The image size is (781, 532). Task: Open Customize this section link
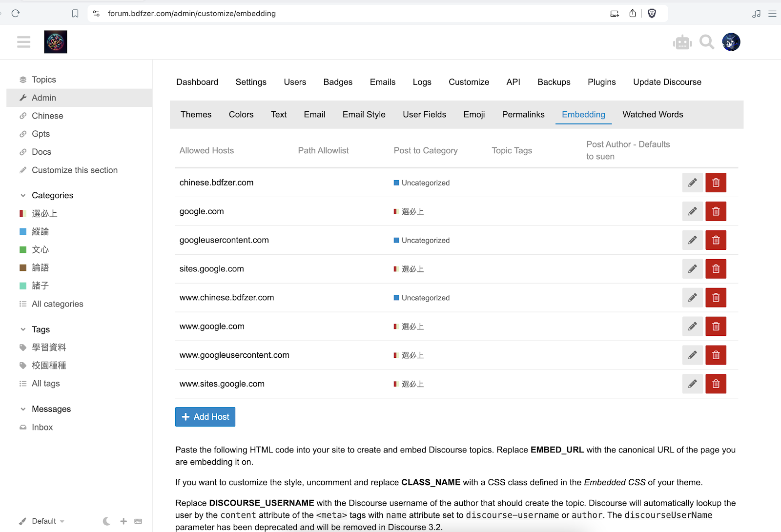coord(74,170)
